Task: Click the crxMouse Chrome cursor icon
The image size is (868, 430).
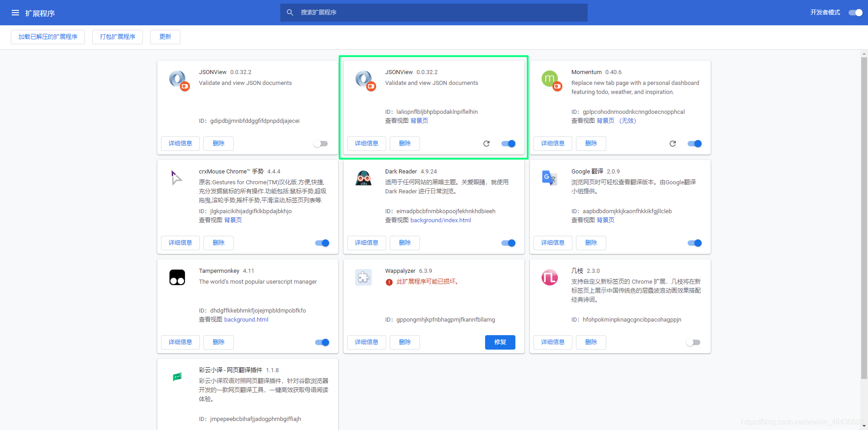Action: pyautogui.click(x=177, y=178)
